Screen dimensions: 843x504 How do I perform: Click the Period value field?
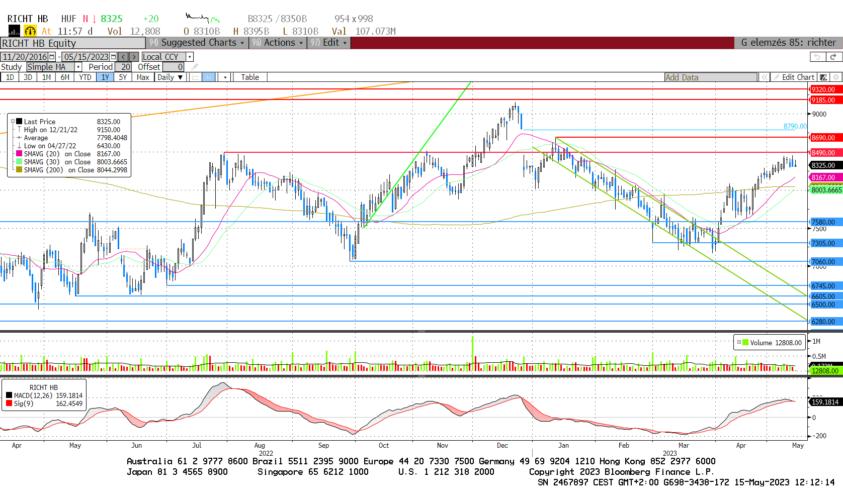[x=124, y=67]
